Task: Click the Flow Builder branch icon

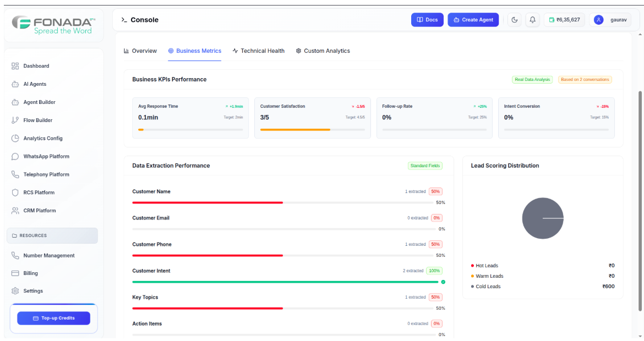Action: (15, 120)
